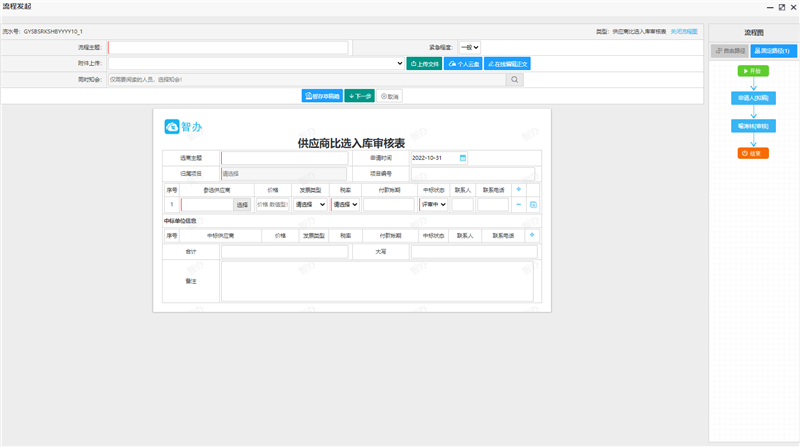Click the 关闭流程图 link
Image resolution: width=800 pixels, height=447 pixels.
[x=684, y=31]
